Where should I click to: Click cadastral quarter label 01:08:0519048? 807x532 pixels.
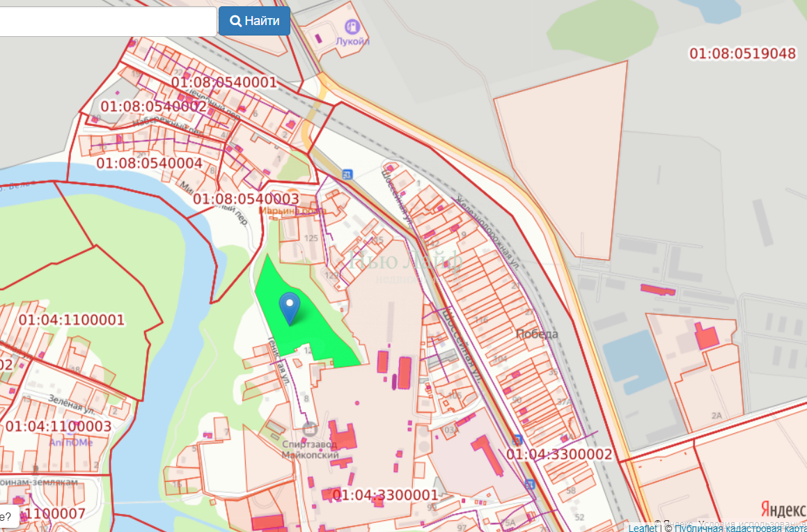tap(742, 54)
